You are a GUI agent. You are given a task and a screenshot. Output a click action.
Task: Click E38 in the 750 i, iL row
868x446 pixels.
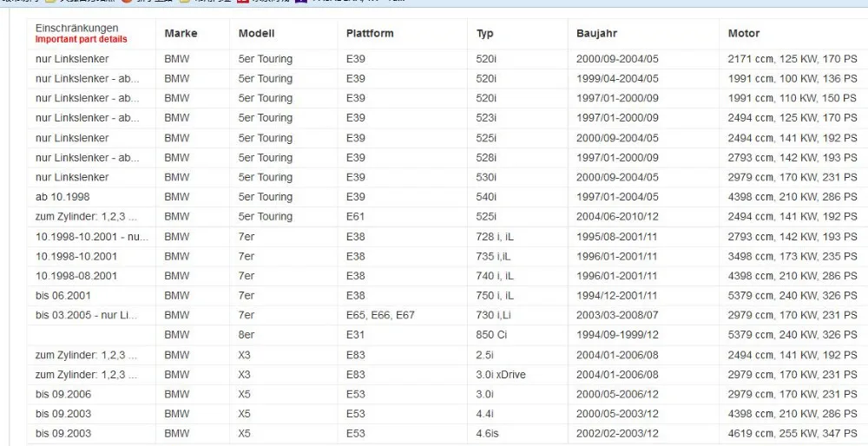pyautogui.click(x=355, y=296)
